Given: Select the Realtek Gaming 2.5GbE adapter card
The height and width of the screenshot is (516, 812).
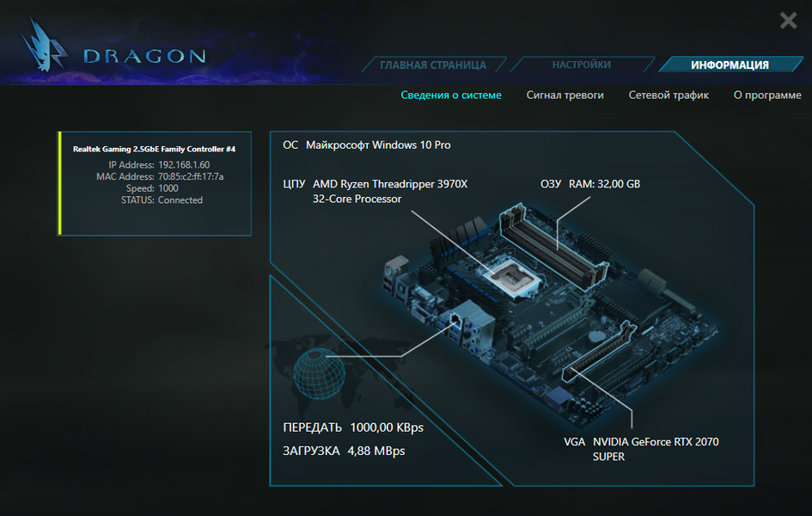Looking at the screenshot, I should [x=155, y=183].
